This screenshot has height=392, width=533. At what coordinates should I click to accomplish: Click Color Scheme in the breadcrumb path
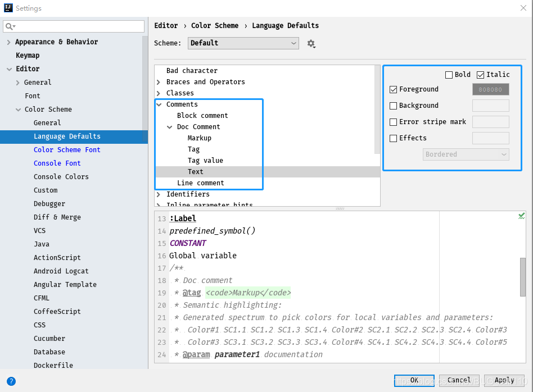tap(215, 25)
